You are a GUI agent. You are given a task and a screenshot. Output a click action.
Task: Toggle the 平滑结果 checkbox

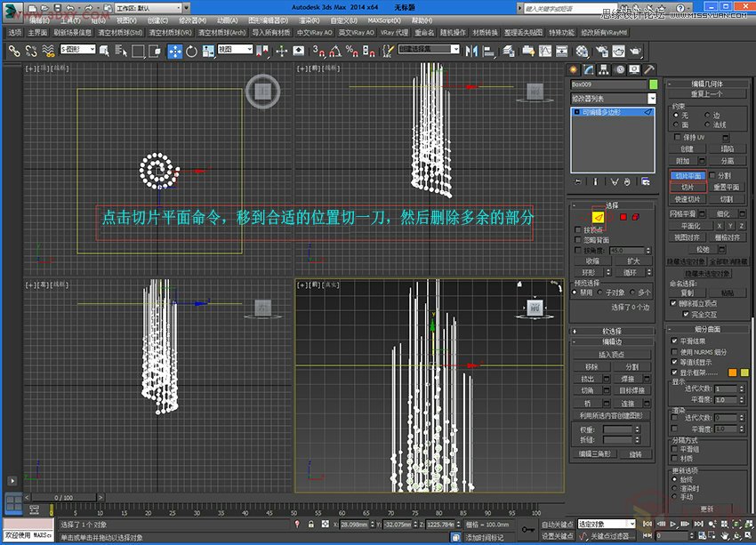pos(674,341)
